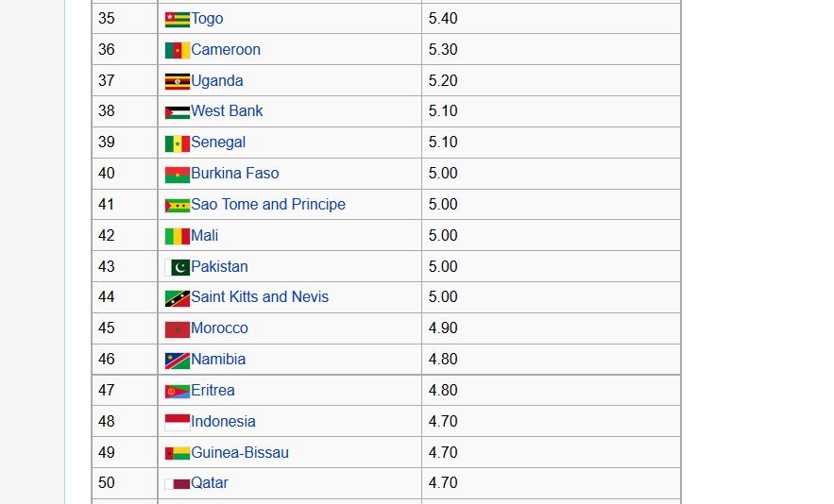Click Togo's 5.40 value cell

click(x=551, y=19)
